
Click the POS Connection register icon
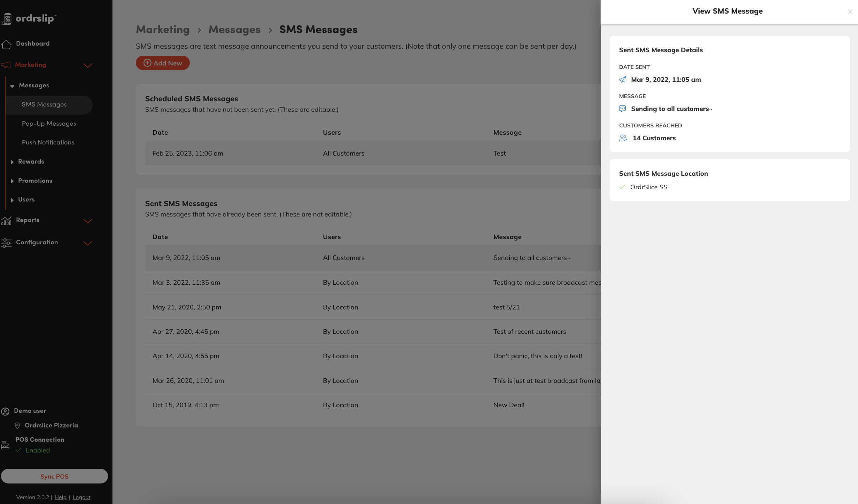(5, 445)
